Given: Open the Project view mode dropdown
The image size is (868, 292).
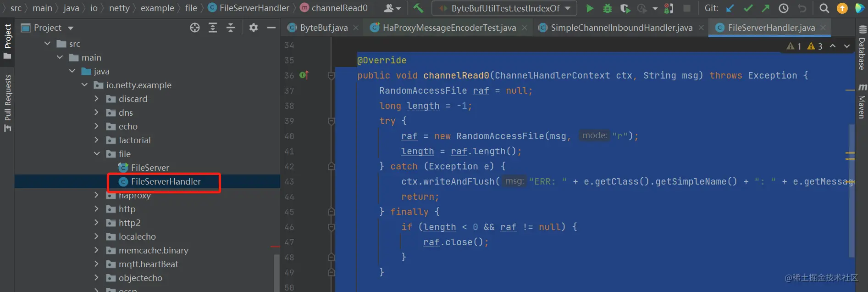Looking at the screenshot, I should point(71,28).
